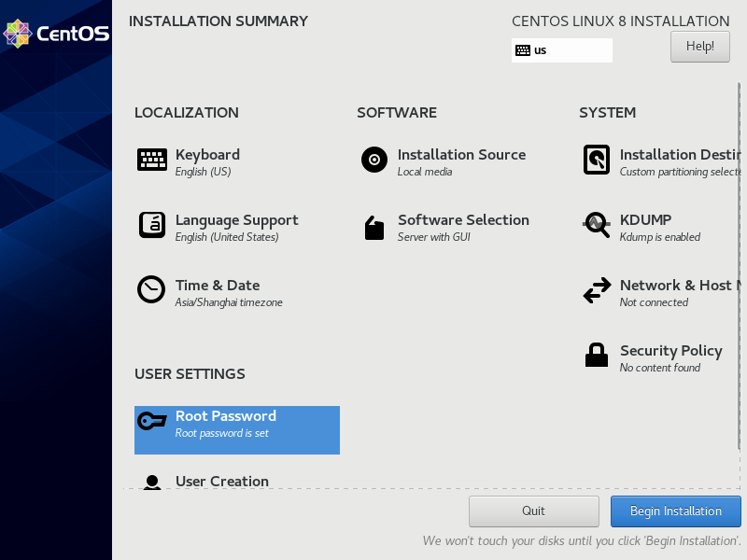The width and height of the screenshot is (747, 560).
Task: Click the us keyboard layout text
Action: click(x=541, y=50)
